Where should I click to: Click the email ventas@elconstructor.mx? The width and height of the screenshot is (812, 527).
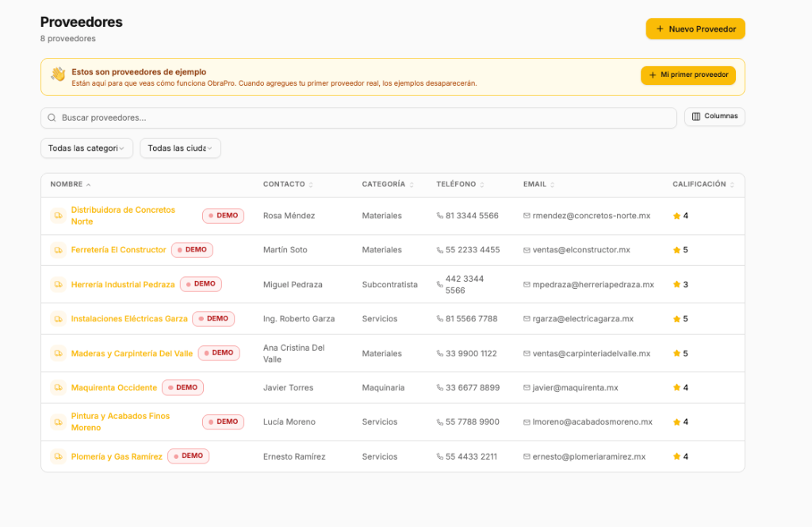tap(581, 250)
